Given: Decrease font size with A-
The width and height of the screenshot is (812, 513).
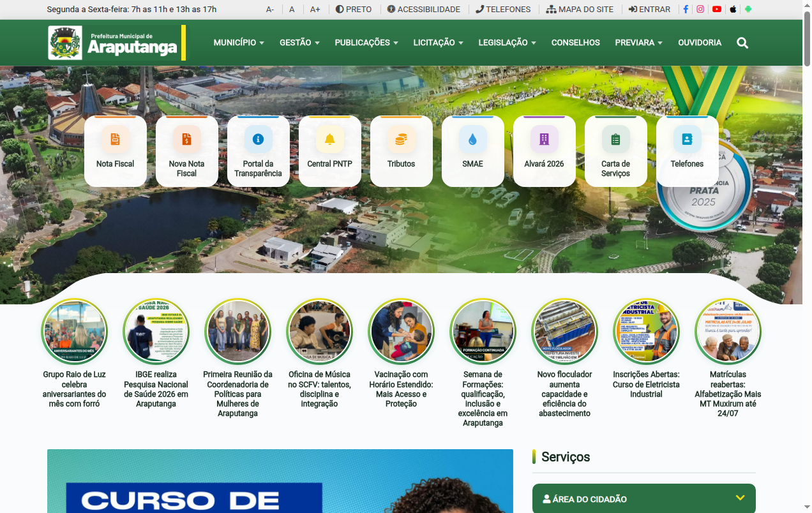Looking at the screenshot, I should pyautogui.click(x=270, y=10).
